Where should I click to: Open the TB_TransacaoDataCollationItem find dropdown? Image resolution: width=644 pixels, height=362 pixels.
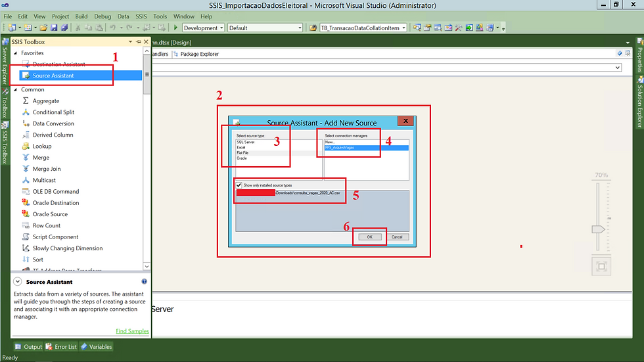point(403,28)
